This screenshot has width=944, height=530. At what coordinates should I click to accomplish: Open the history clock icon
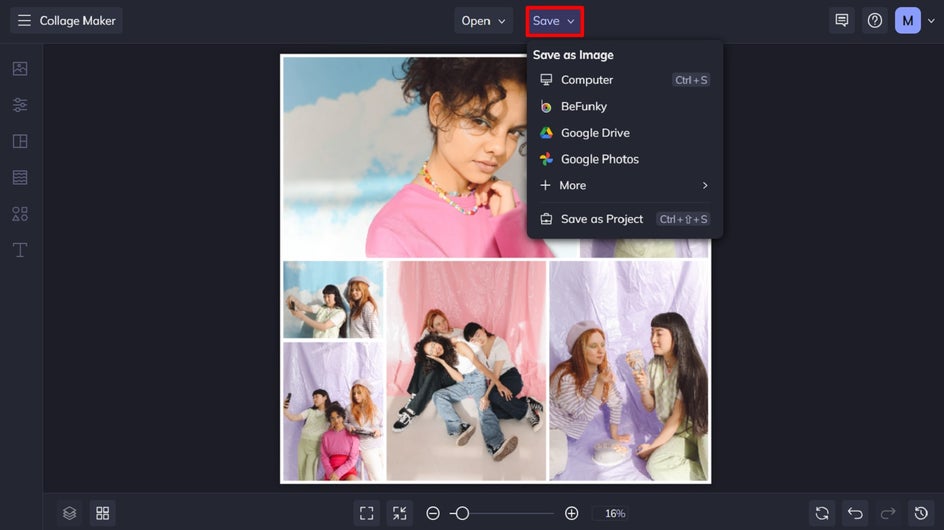pyautogui.click(x=921, y=513)
